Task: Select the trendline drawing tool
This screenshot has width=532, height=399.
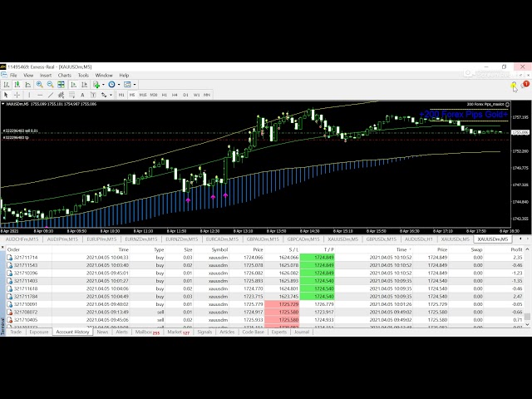Action: click(x=51, y=95)
